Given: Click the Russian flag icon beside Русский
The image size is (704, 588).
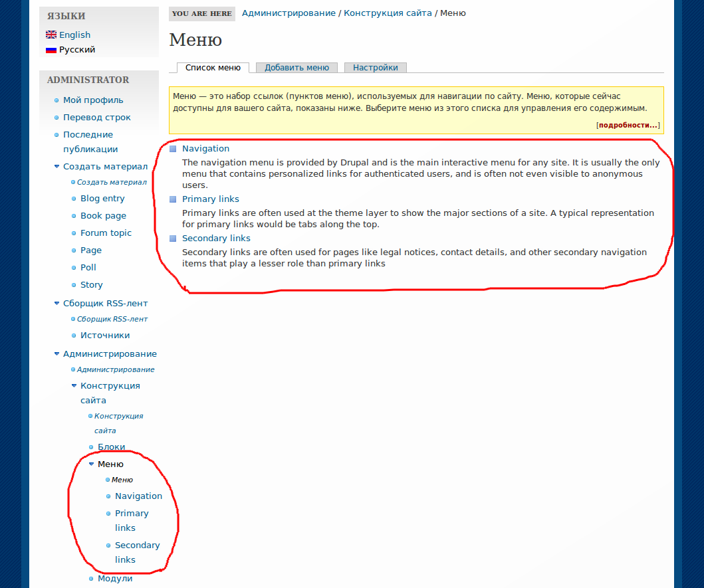Looking at the screenshot, I should (x=51, y=49).
